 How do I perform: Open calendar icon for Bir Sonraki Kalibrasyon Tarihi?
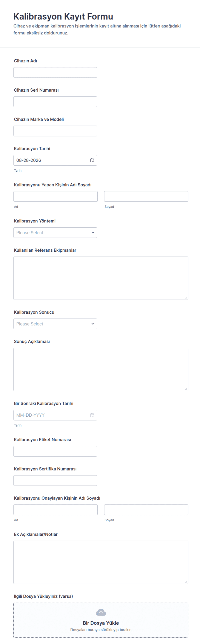[x=92, y=415]
